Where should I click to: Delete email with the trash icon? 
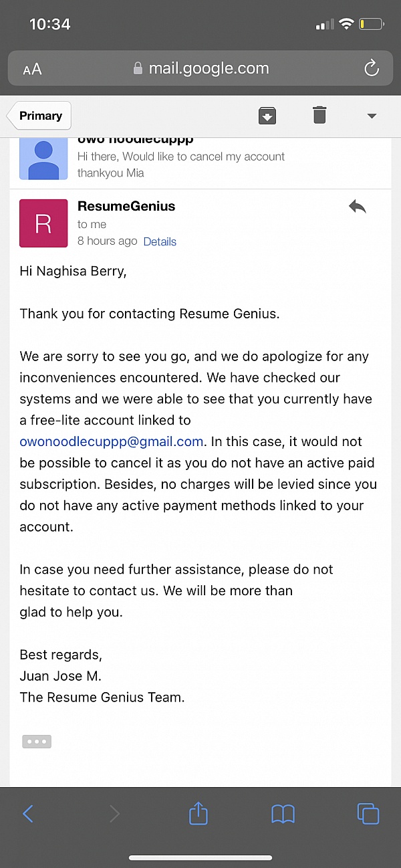tap(319, 116)
